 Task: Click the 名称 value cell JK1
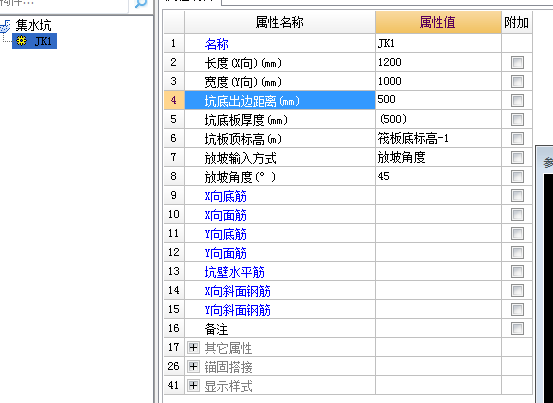[x=438, y=43]
